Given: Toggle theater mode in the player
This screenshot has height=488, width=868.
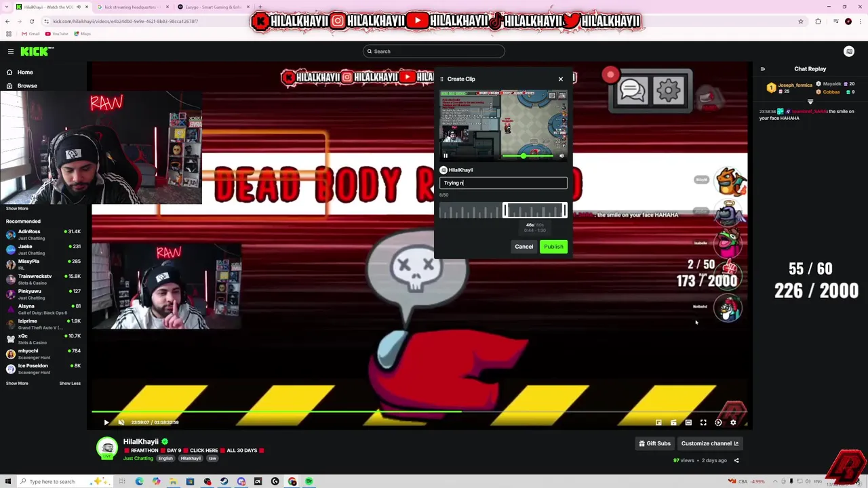Looking at the screenshot, I should (x=688, y=422).
